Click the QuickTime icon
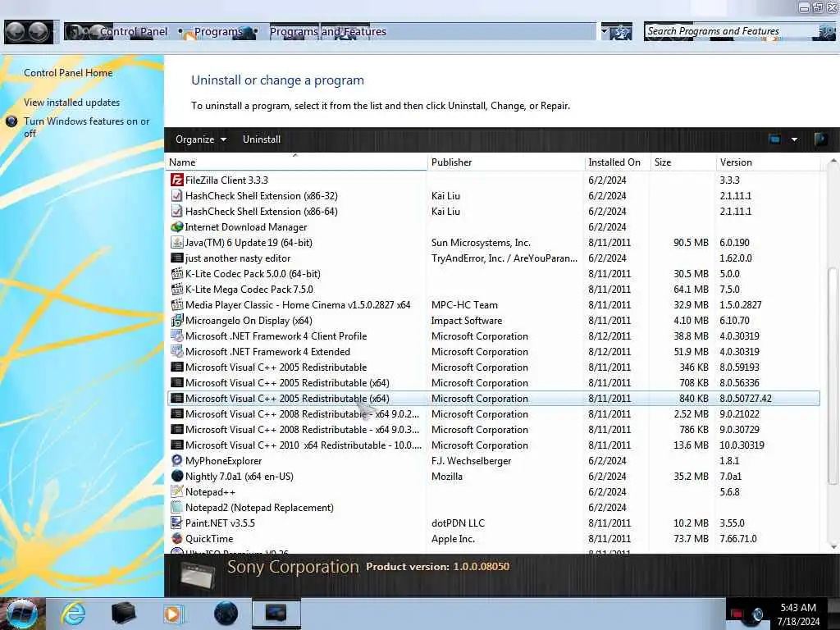Screen dimensions: 840x630 point(177,538)
